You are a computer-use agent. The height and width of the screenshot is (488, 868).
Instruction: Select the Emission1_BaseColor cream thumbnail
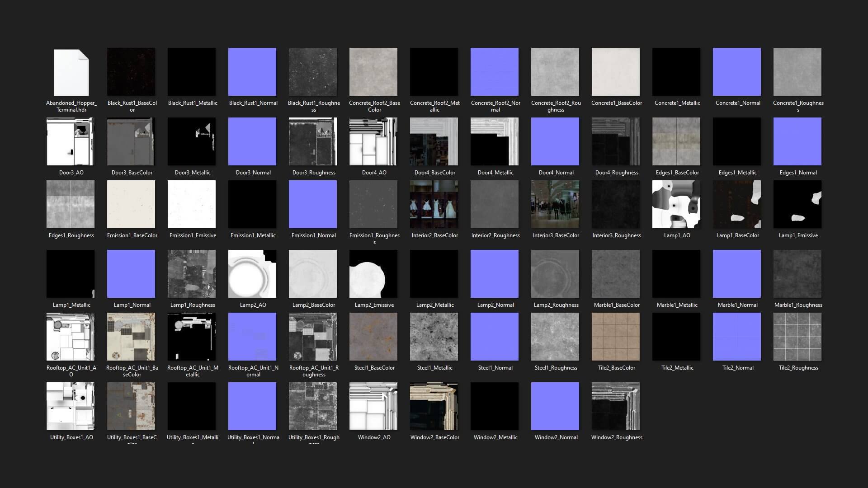tap(131, 204)
